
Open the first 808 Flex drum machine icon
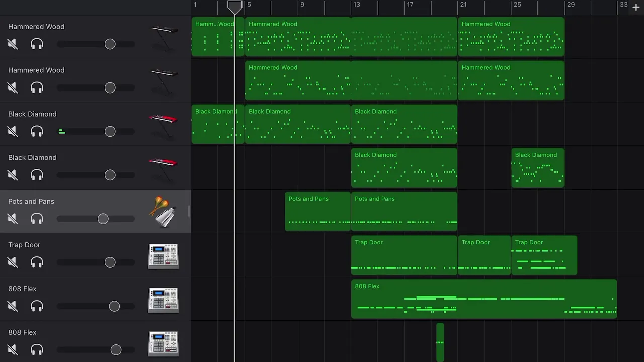(x=164, y=300)
